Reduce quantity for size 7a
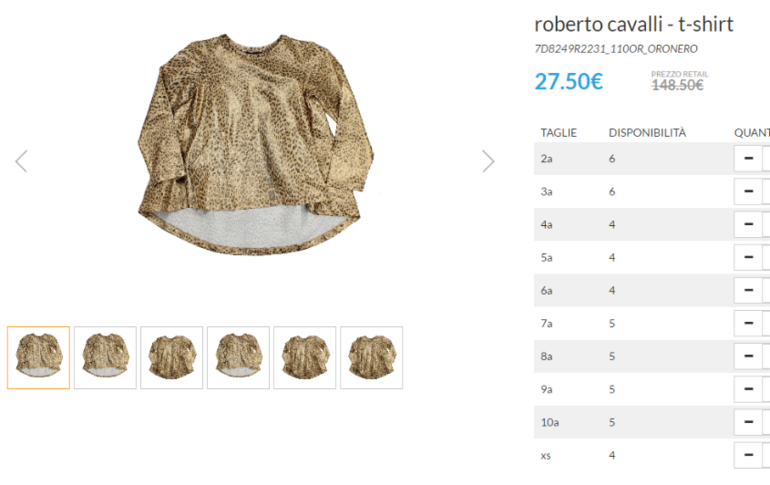770x485 pixels. coord(748,323)
